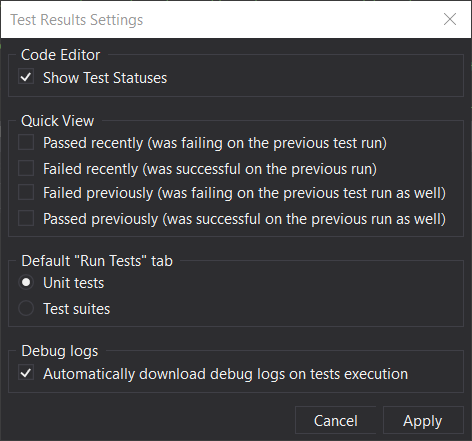The image size is (472, 441).
Task: Check the Failed previously checkbox
Action: click(x=26, y=192)
